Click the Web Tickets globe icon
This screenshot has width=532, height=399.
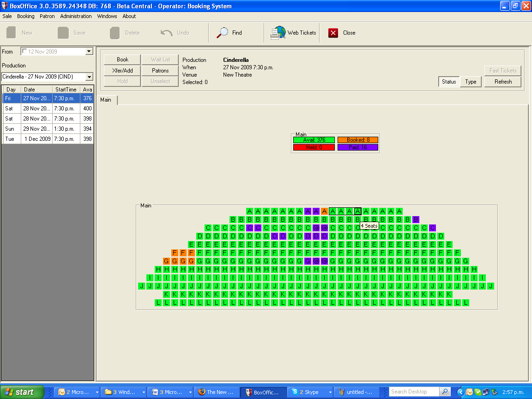278,32
